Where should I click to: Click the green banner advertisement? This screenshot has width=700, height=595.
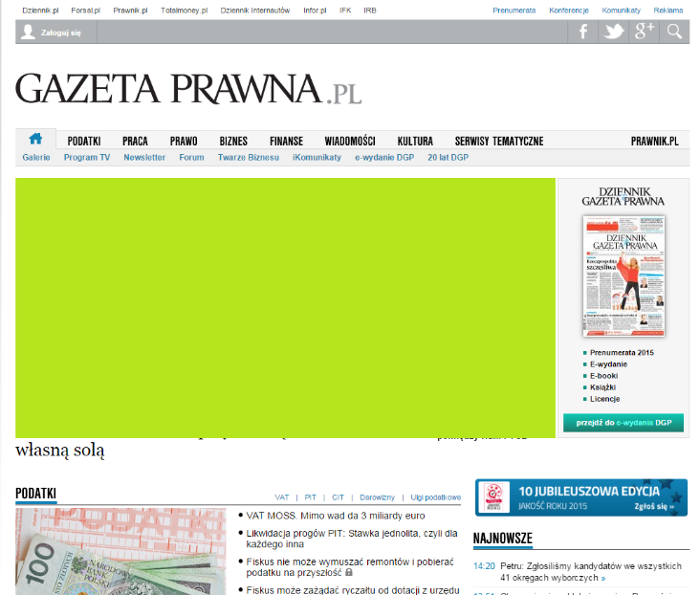coord(285,308)
